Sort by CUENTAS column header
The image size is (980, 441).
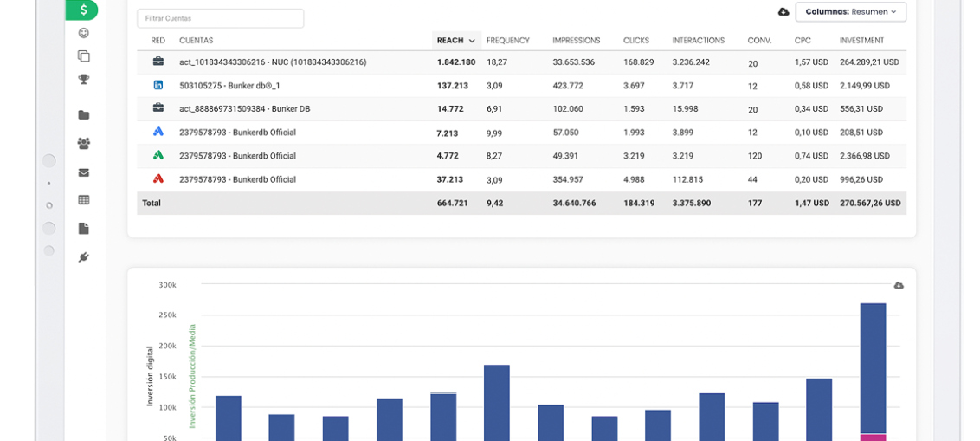pyautogui.click(x=197, y=40)
